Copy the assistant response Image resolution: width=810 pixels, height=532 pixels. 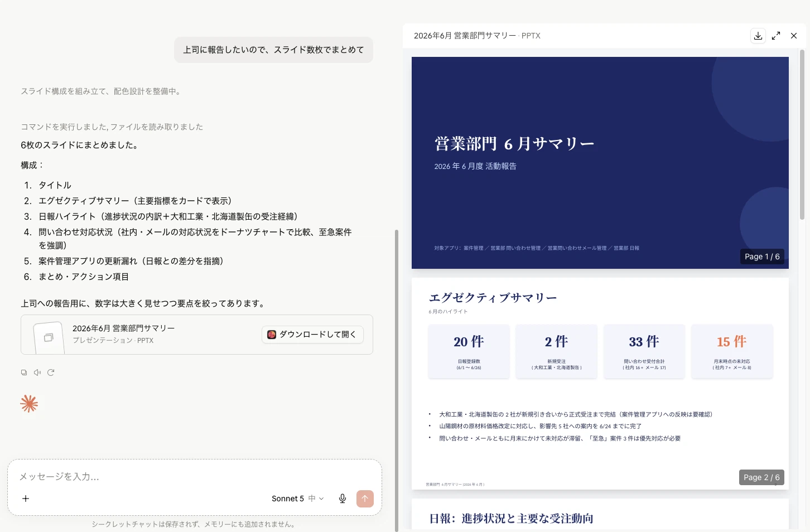24,373
